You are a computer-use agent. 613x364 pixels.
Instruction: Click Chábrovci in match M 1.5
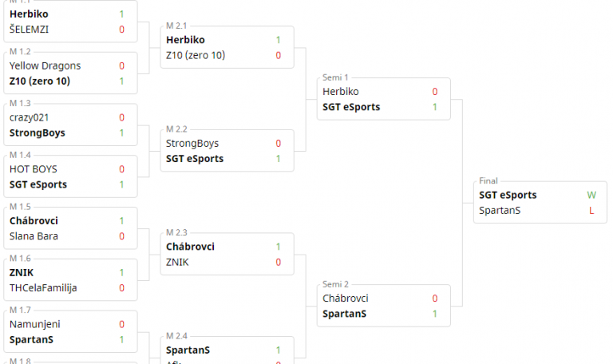[x=34, y=220]
